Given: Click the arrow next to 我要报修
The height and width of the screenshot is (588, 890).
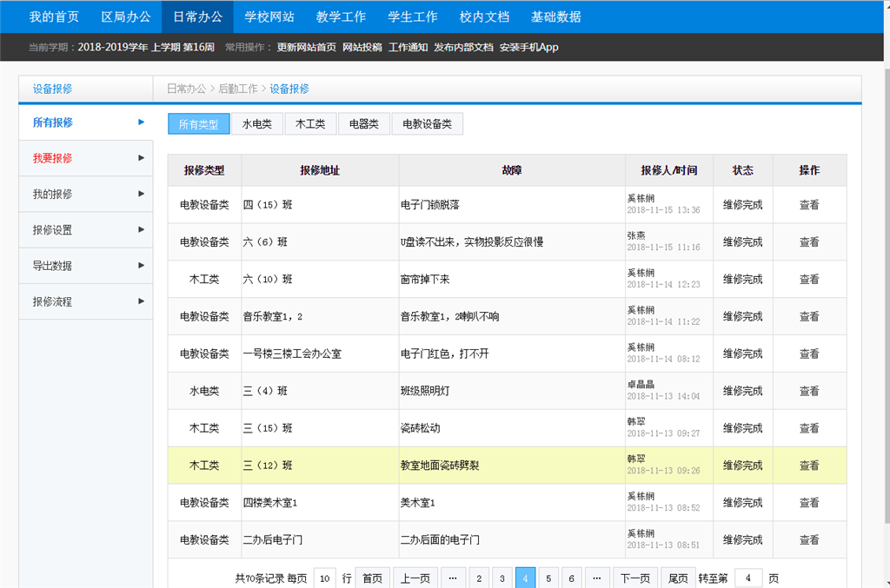Looking at the screenshot, I should click(x=142, y=157).
